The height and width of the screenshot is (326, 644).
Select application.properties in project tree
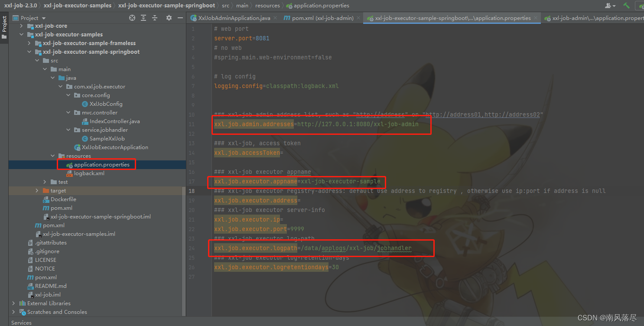click(101, 165)
